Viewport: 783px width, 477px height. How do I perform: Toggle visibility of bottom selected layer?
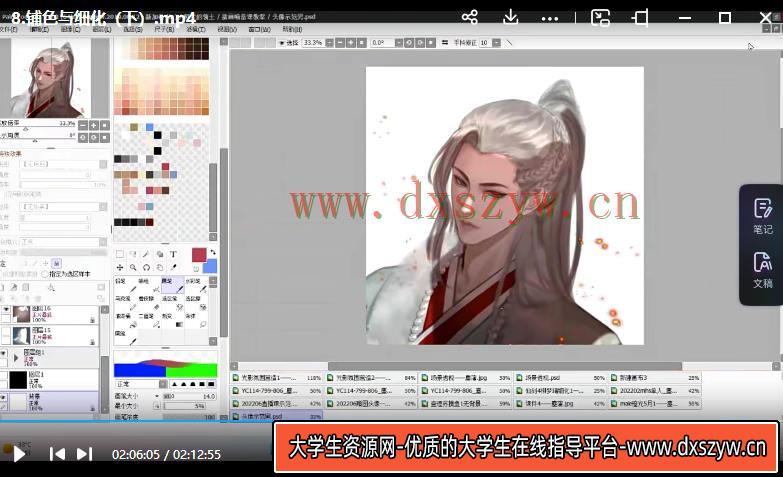point(4,398)
